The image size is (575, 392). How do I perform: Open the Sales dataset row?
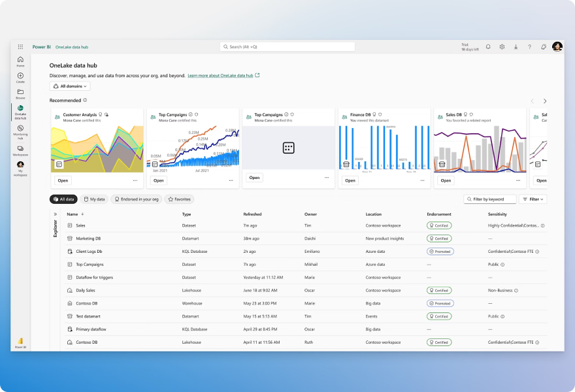pos(306,225)
